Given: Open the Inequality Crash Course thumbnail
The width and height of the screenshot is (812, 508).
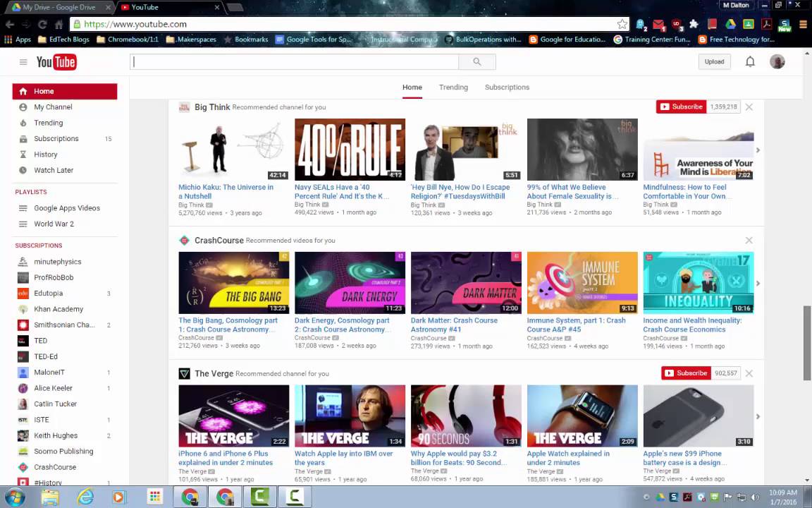Looking at the screenshot, I should (x=698, y=282).
